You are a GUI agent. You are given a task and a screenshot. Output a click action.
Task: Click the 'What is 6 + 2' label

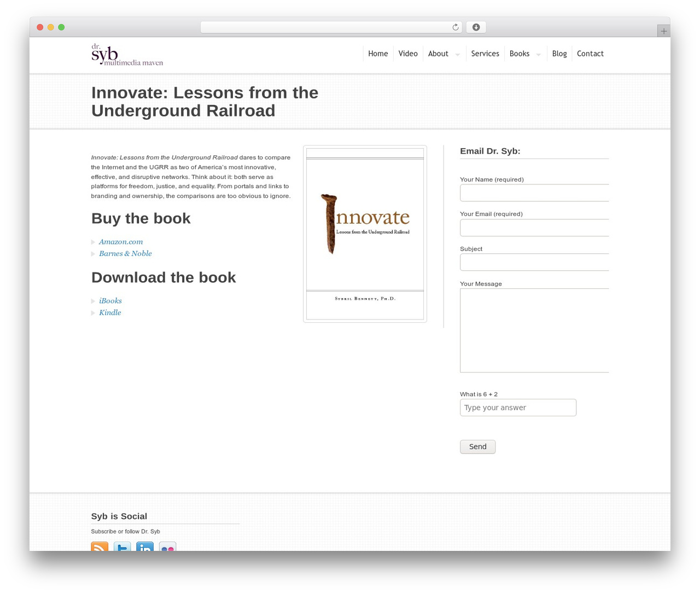point(479,394)
